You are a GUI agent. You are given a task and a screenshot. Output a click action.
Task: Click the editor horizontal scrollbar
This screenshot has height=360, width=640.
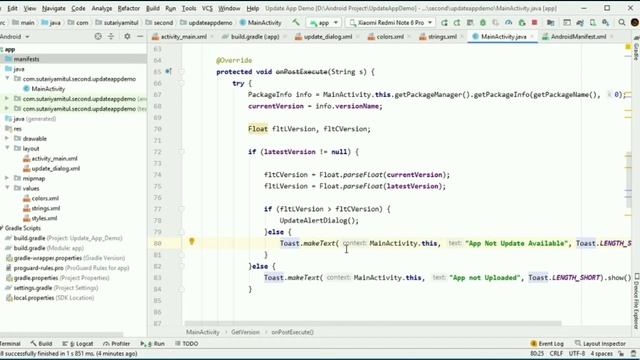coord(373,323)
